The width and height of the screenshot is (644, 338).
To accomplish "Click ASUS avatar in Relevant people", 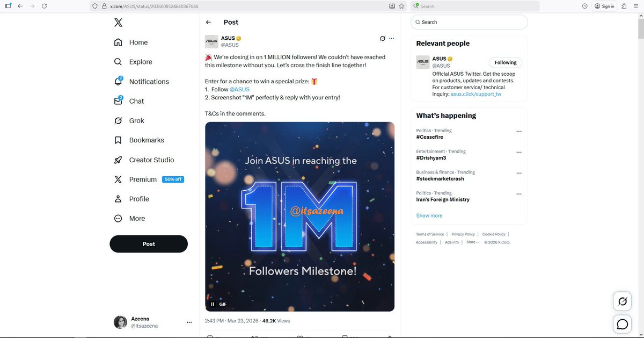I will (x=423, y=62).
